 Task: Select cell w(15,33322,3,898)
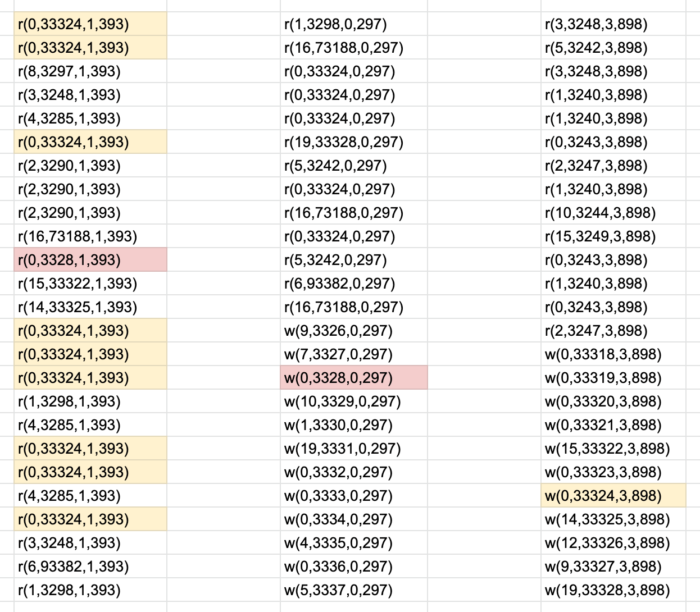[613, 449]
